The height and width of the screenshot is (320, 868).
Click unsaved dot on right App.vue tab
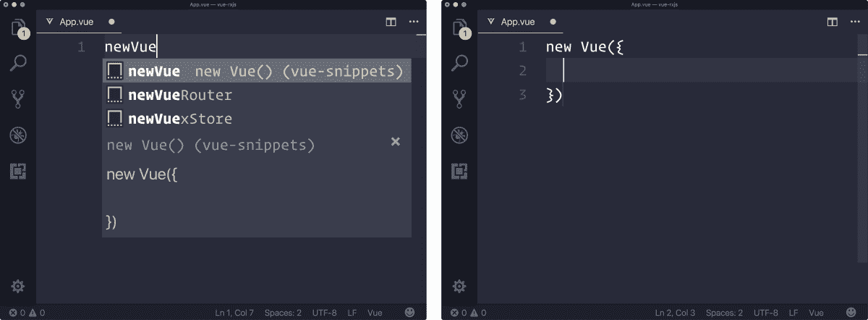coord(553,22)
